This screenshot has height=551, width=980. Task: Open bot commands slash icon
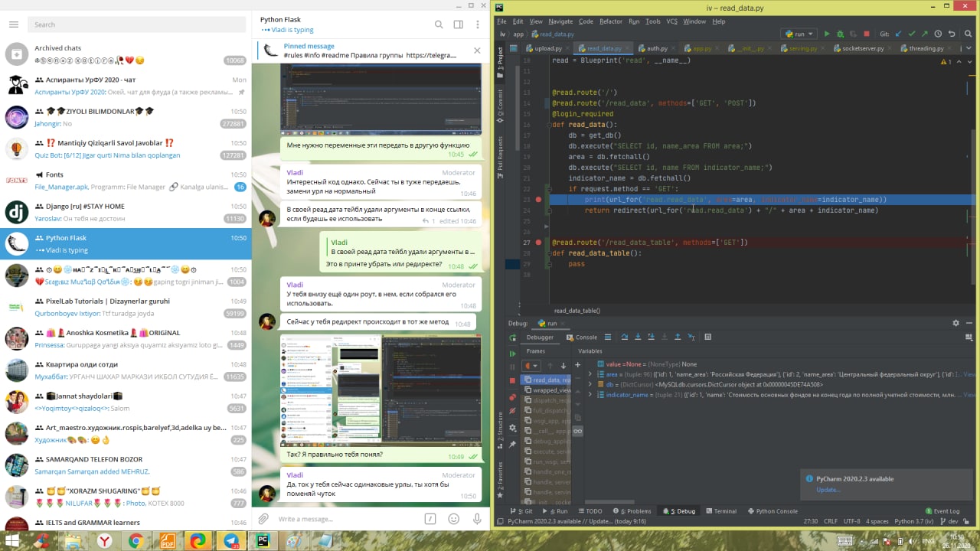tap(430, 518)
